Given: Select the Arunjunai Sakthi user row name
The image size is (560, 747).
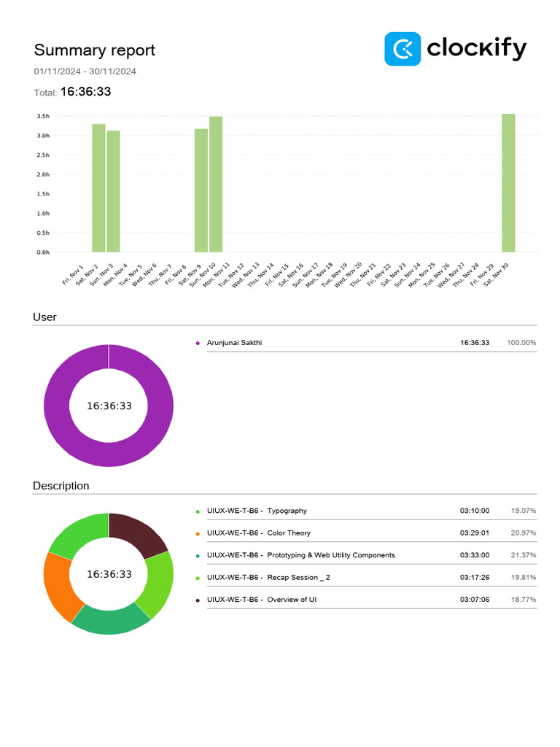Looking at the screenshot, I should tap(234, 343).
